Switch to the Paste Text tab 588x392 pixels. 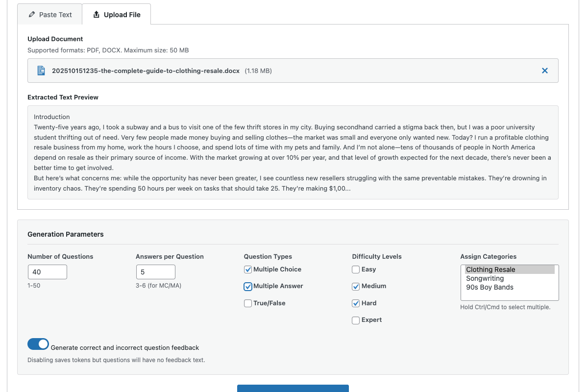(x=50, y=15)
